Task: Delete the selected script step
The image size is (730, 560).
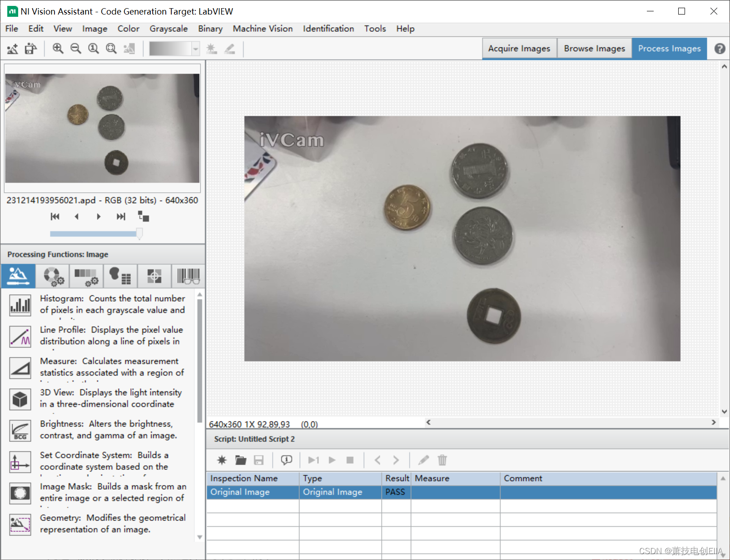Action: 442,460
